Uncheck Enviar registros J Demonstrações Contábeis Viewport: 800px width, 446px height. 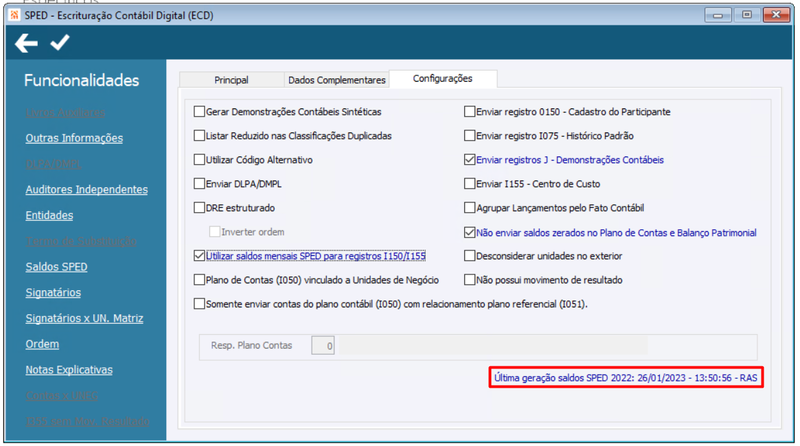[469, 160]
